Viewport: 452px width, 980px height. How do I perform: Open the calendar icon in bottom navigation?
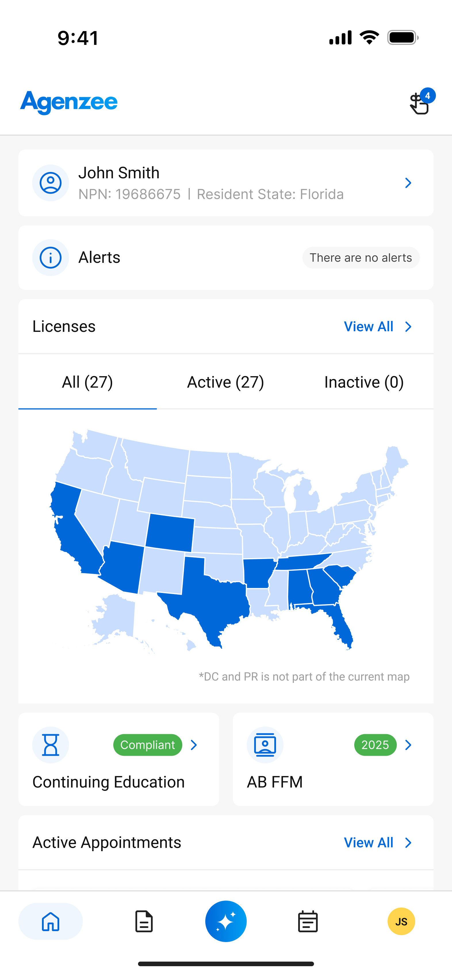[308, 921]
